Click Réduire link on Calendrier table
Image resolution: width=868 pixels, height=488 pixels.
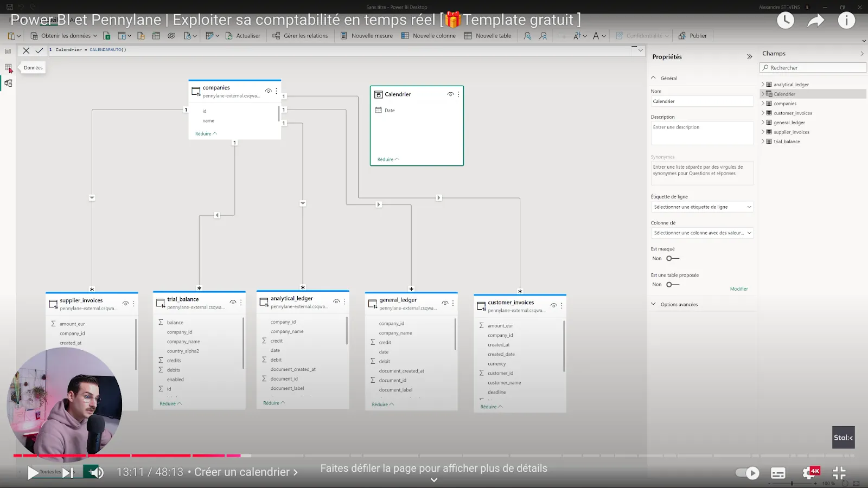(x=388, y=159)
